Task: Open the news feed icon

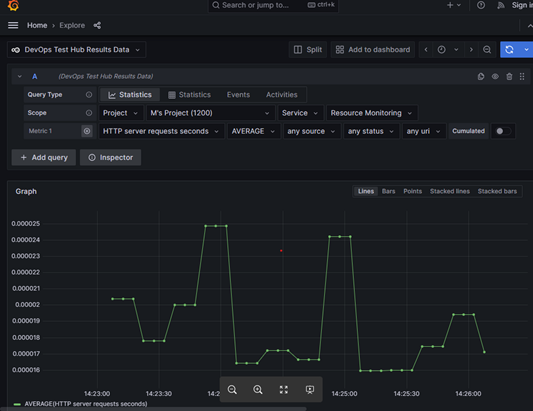Action: 500,5
